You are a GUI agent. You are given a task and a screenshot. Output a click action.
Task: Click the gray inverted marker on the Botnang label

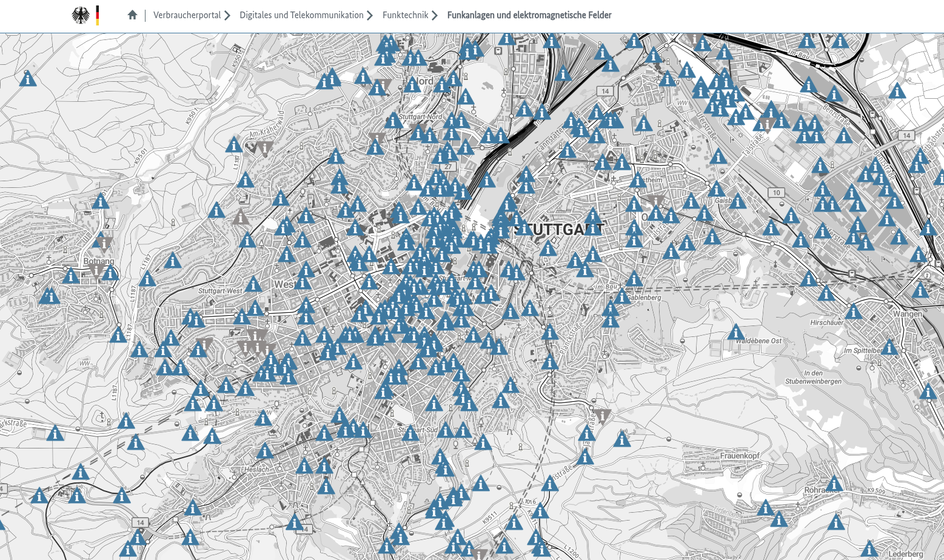(96, 270)
